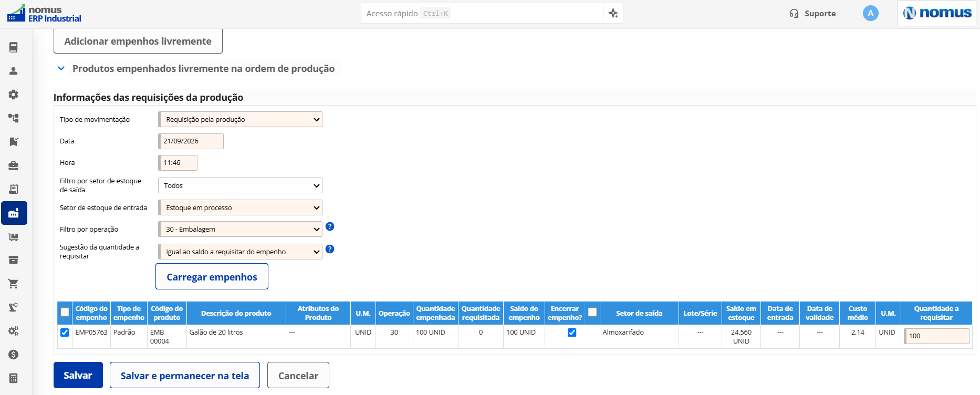This screenshot has width=980, height=395.
Task: Click help icon next to Filtro por operação
Action: (330, 226)
